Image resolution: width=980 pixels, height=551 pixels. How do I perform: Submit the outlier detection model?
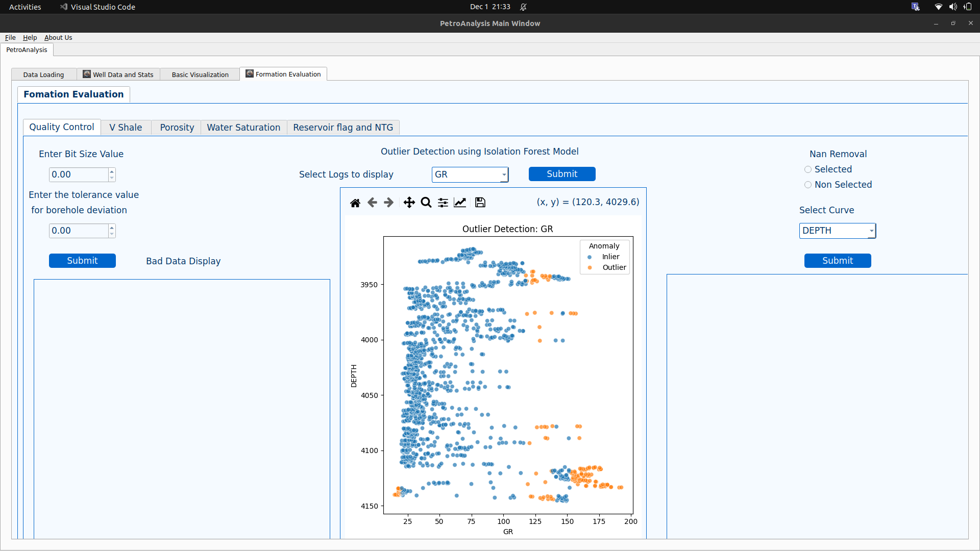[x=562, y=174]
